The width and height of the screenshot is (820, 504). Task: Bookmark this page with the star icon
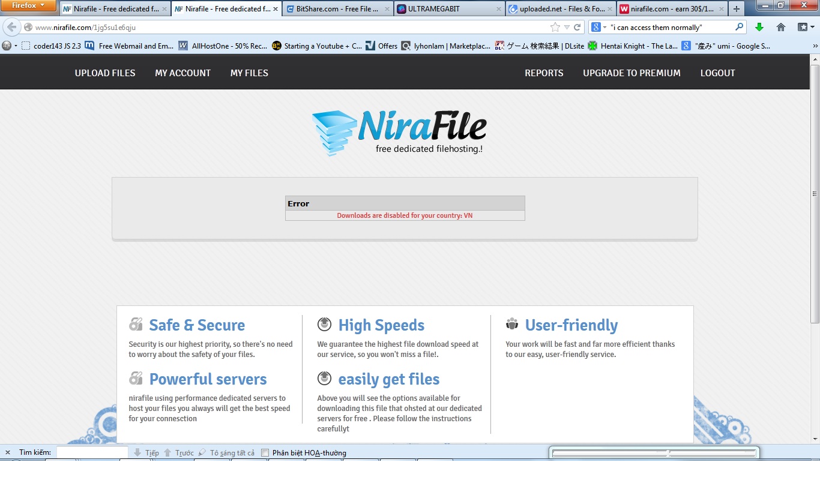coord(555,28)
